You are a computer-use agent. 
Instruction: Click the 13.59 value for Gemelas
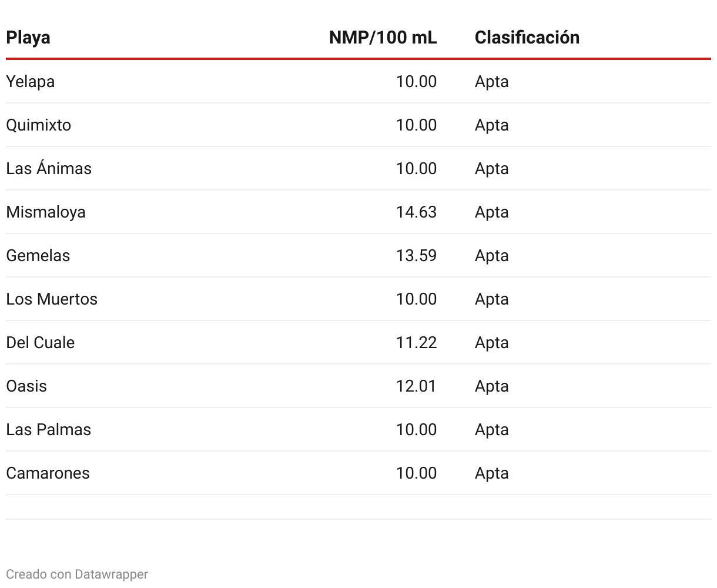pos(416,256)
